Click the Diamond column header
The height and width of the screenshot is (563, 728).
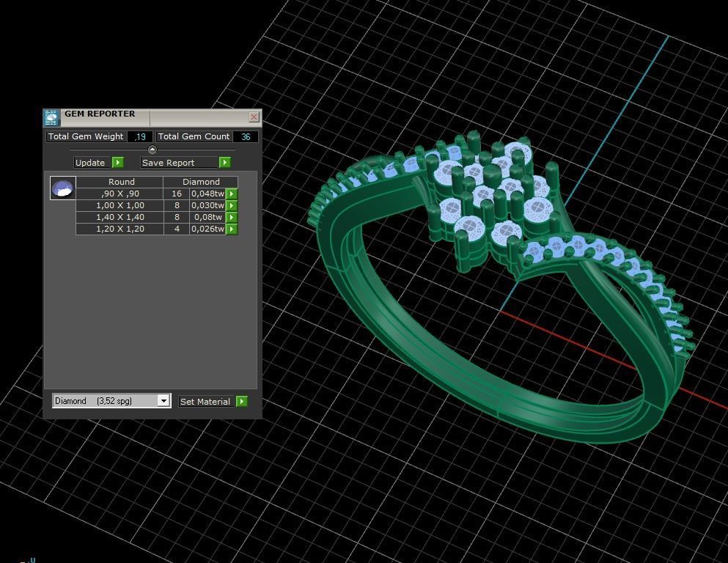point(201,182)
